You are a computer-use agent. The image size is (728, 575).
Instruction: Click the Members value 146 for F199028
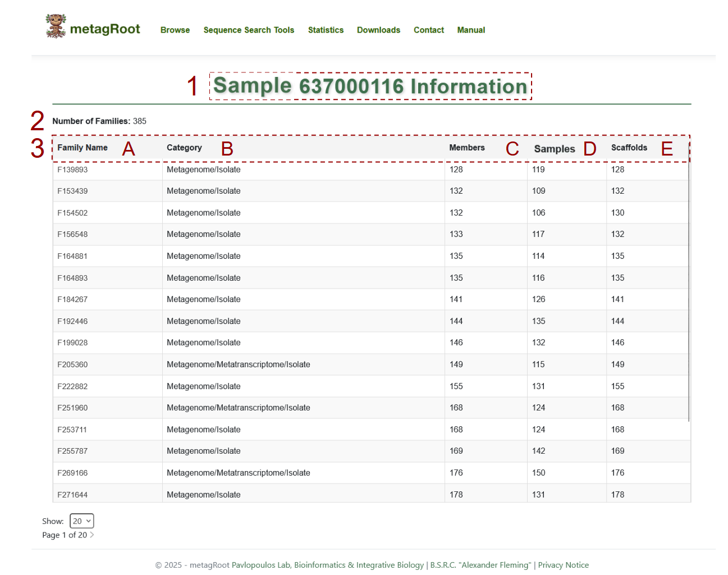(x=456, y=343)
